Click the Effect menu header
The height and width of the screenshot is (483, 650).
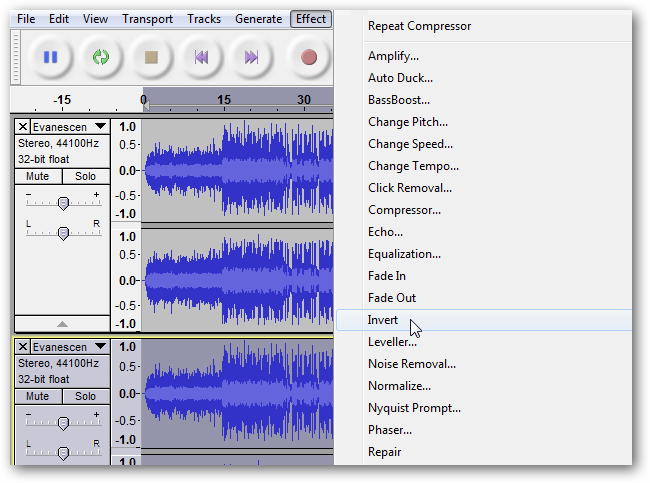(311, 19)
